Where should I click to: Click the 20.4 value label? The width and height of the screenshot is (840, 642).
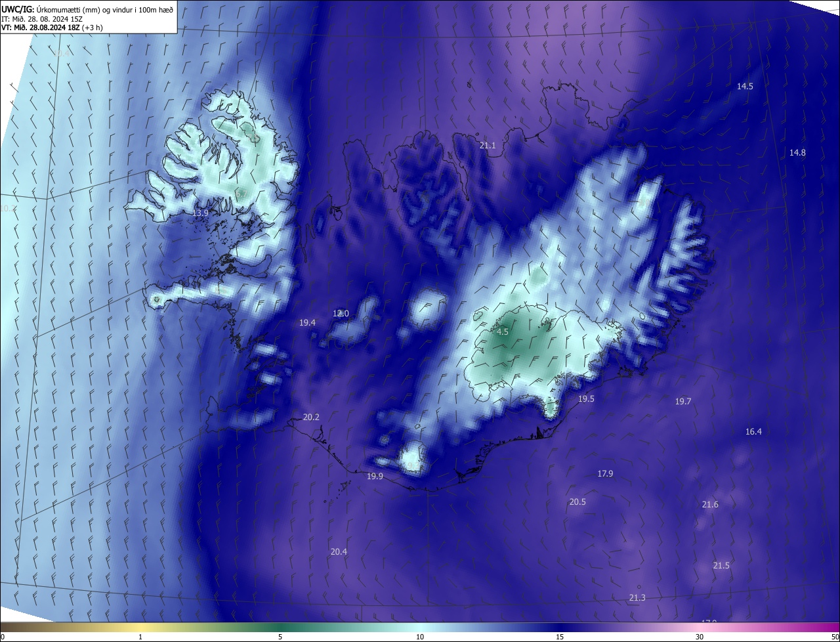click(339, 551)
